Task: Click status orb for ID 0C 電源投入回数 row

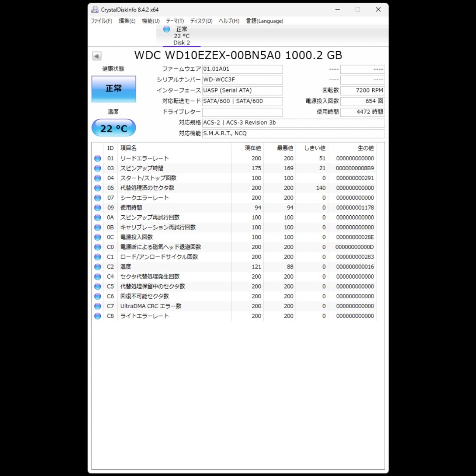Action: [x=98, y=237]
